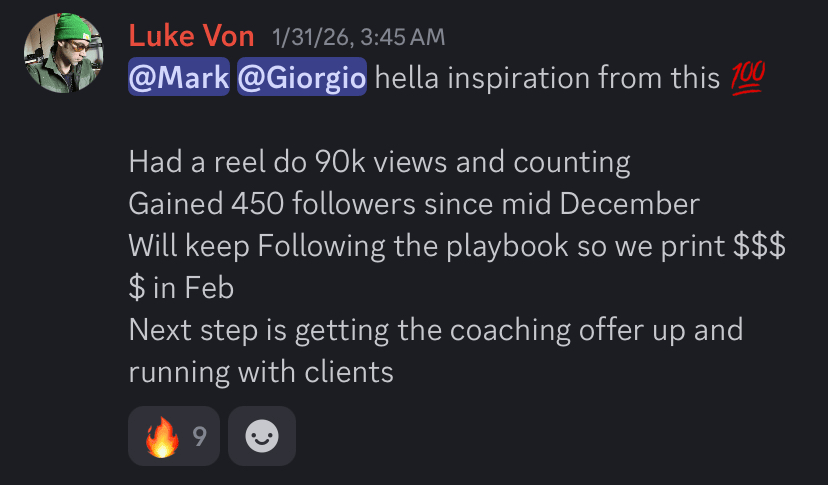Click the 1/31/26, 3:45 AM timestamp
828x485 pixels.
point(359,38)
